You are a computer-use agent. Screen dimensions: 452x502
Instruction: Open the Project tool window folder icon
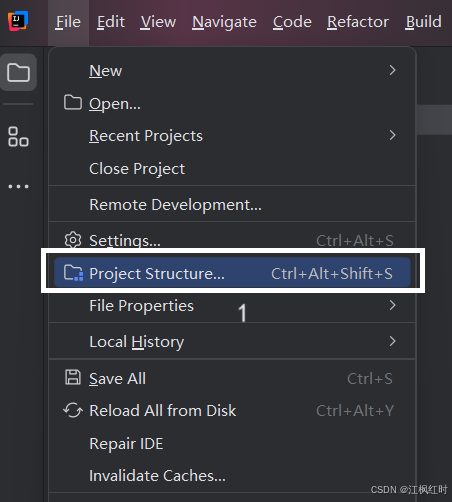[18, 72]
